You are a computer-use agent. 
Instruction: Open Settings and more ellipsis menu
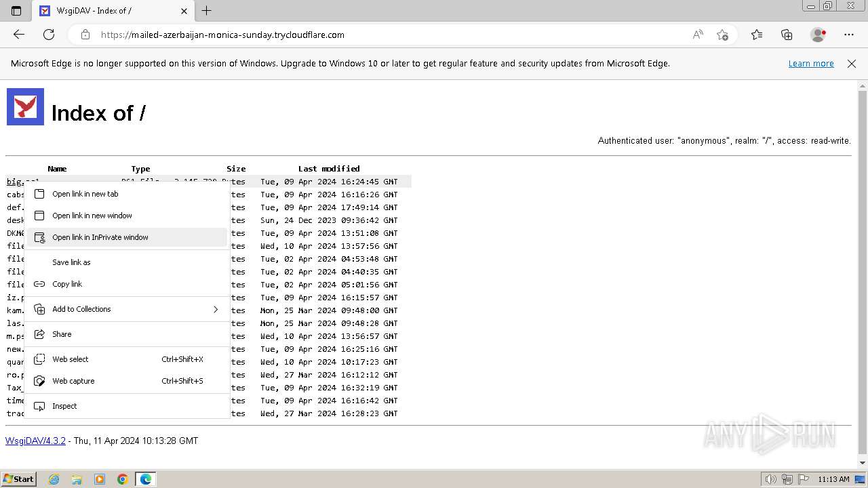tap(849, 35)
